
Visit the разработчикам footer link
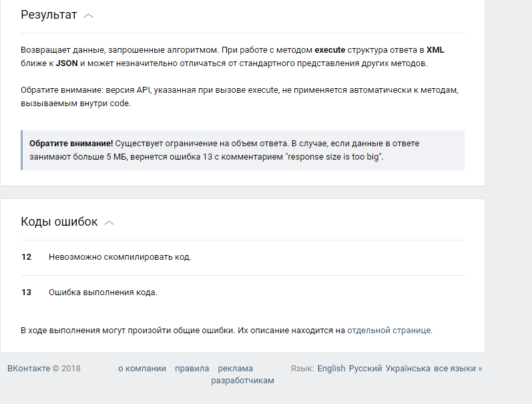pyautogui.click(x=242, y=381)
